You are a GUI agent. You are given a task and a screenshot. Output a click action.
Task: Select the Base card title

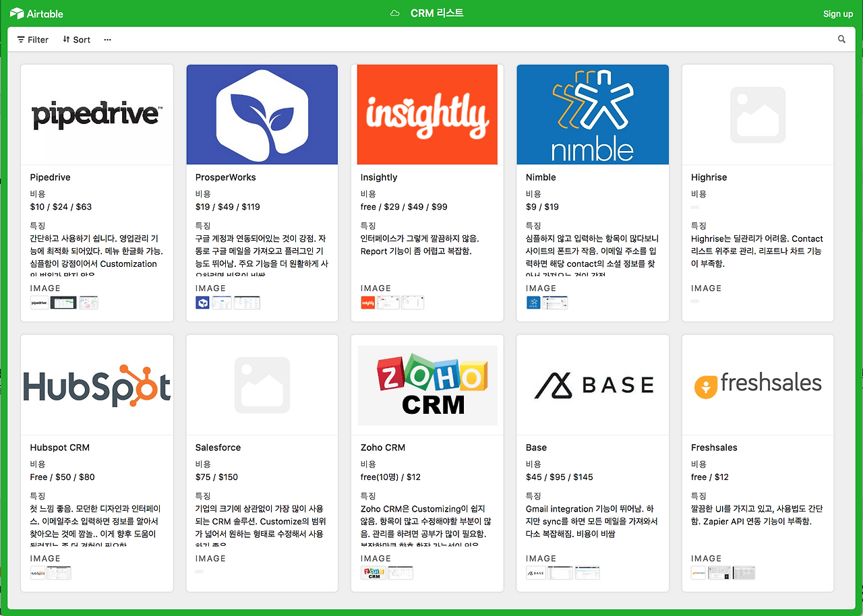coord(536,448)
